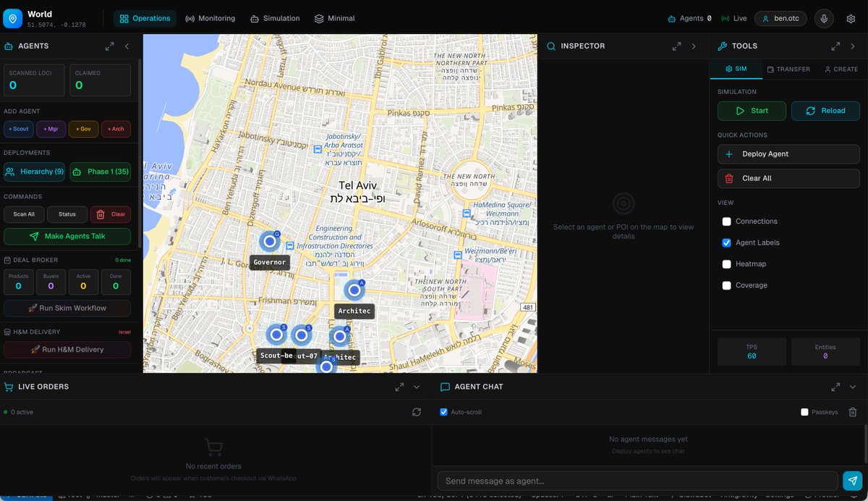Click the send paper-plane icon in Agent Chat
The height and width of the screenshot is (501, 868).
(x=852, y=480)
